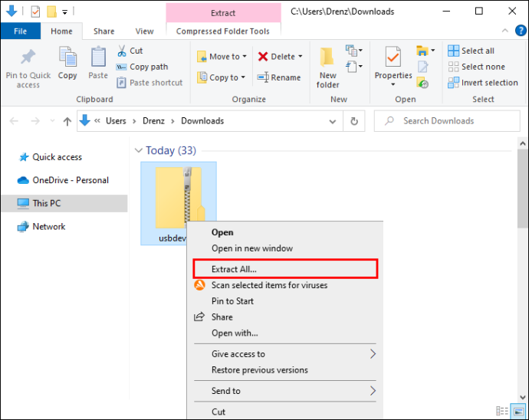This screenshot has width=529, height=420.
Task: Click the Copy icon in Clipboard group
Action: coord(67,57)
